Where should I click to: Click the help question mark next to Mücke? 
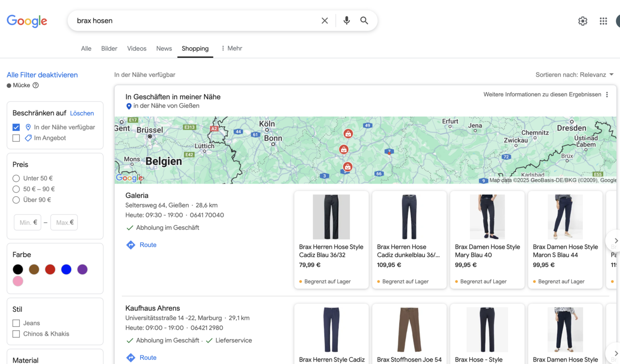click(36, 85)
